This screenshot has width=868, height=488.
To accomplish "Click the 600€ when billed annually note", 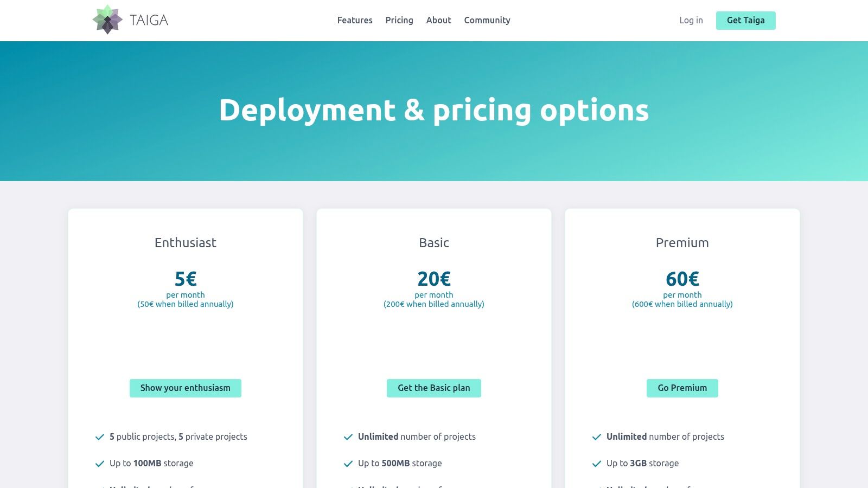I will click(x=682, y=304).
